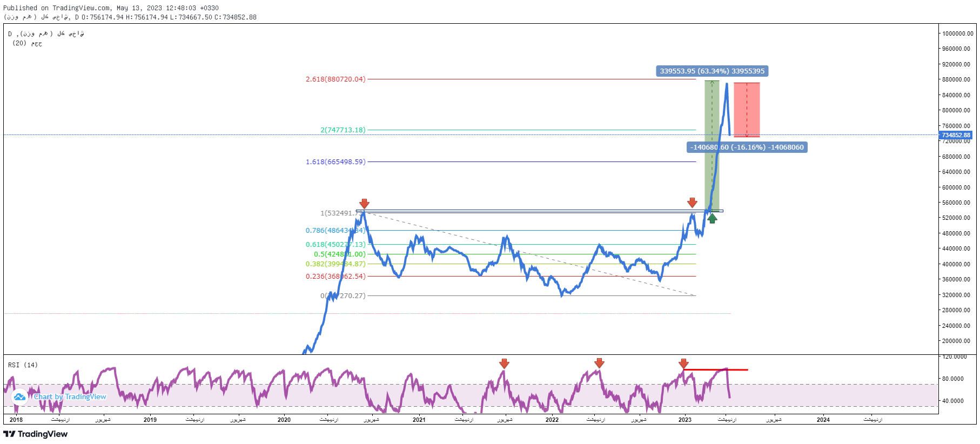Click the blue TradingView cloud icon
Image resolution: width=980 pixels, height=444 pixels.
click(x=19, y=397)
